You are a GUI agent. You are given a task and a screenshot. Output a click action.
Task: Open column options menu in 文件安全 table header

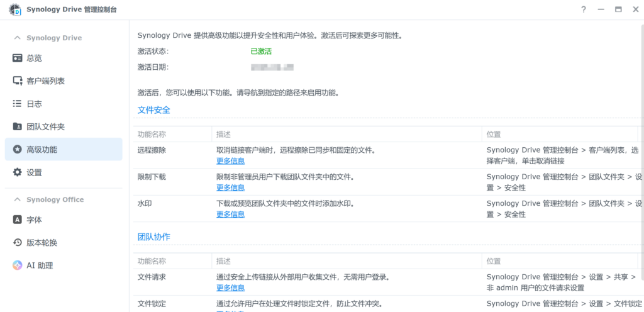tap(641, 135)
